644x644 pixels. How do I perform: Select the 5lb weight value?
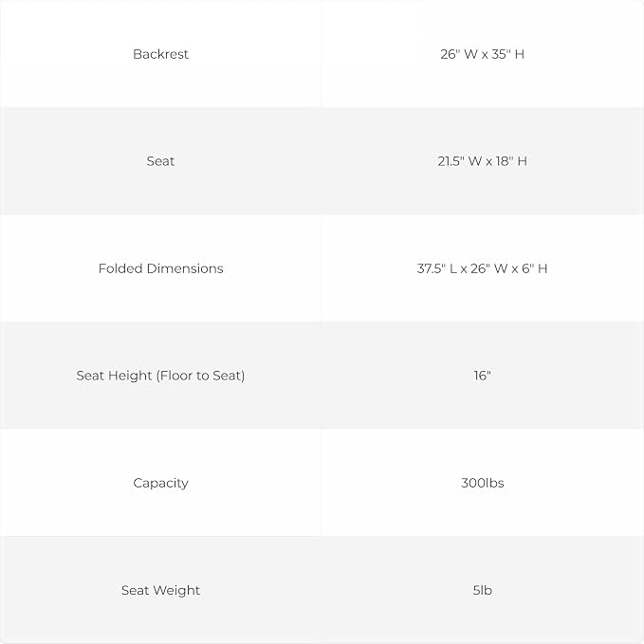click(482, 590)
